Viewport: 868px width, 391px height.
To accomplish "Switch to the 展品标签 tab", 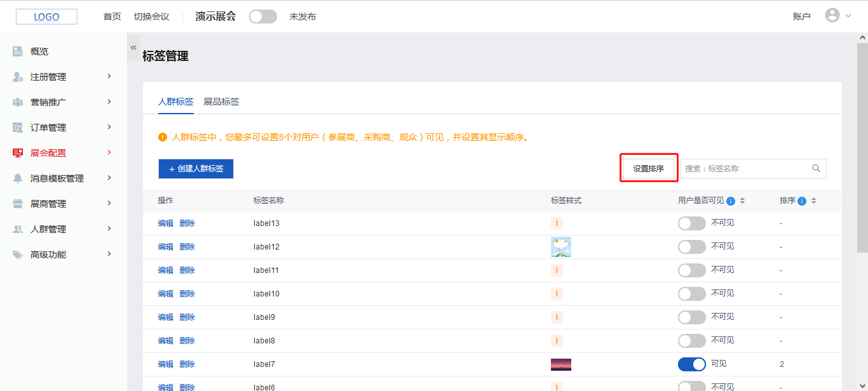I will (221, 102).
